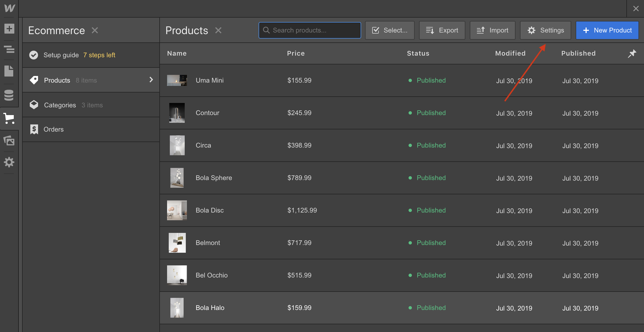This screenshot has height=332, width=644.
Task: Click the Export button
Action: (442, 30)
